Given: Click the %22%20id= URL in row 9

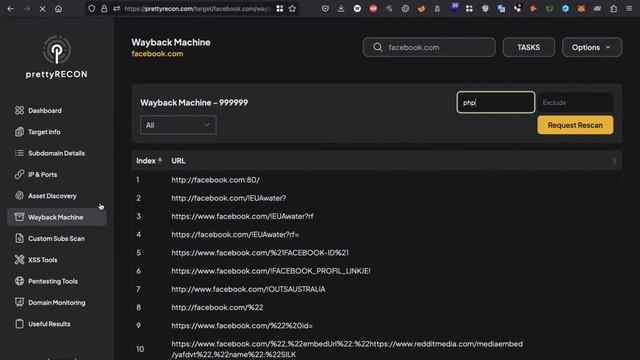Looking at the screenshot, I should click(242, 326).
